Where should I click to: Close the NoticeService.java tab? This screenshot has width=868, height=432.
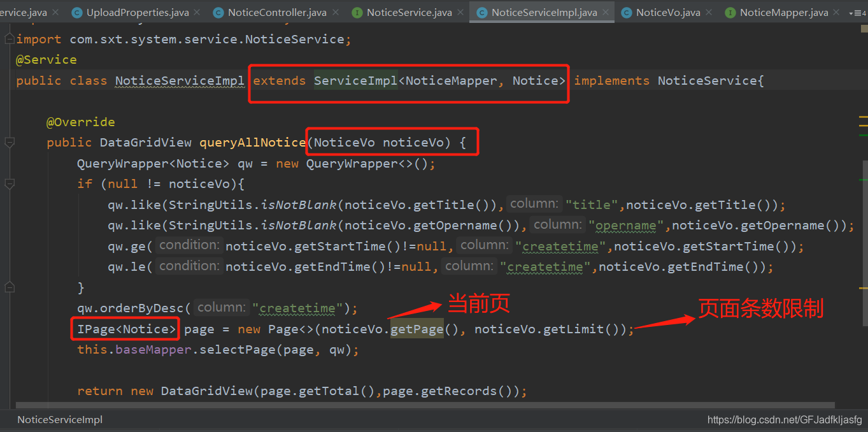tap(459, 12)
